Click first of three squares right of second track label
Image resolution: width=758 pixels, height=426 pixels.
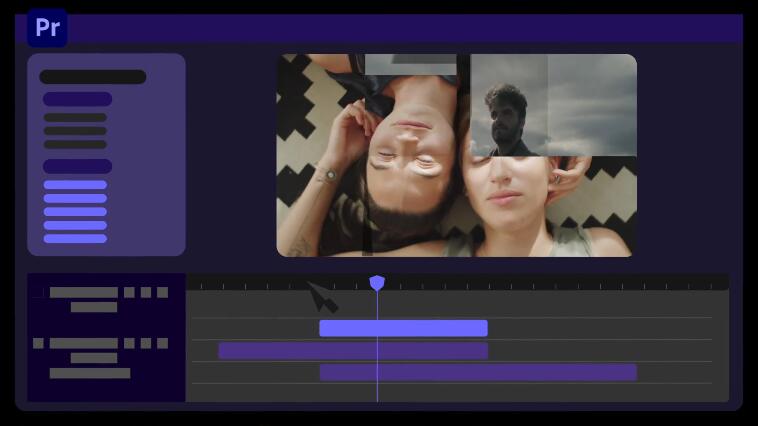pos(129,343)
